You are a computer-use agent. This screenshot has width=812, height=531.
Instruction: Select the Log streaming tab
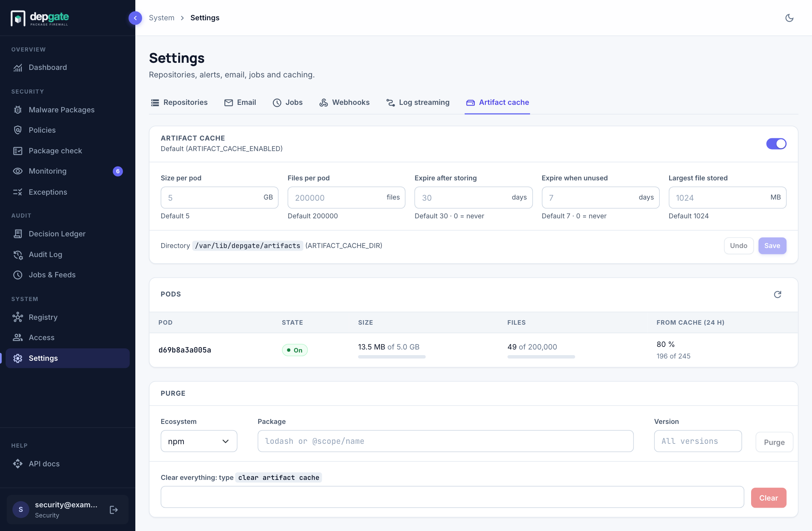point(418,102)
